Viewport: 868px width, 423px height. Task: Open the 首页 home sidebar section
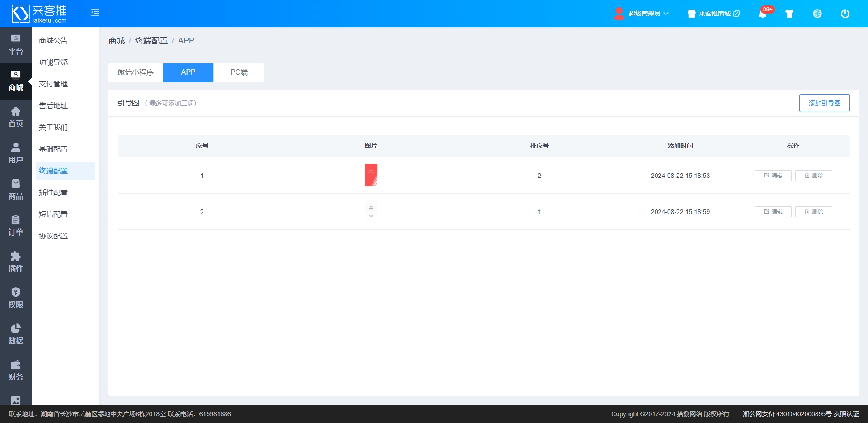16,117
